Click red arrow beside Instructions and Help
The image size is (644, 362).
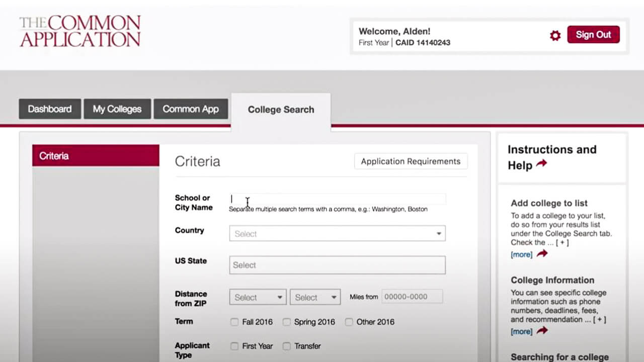(541, 163)
